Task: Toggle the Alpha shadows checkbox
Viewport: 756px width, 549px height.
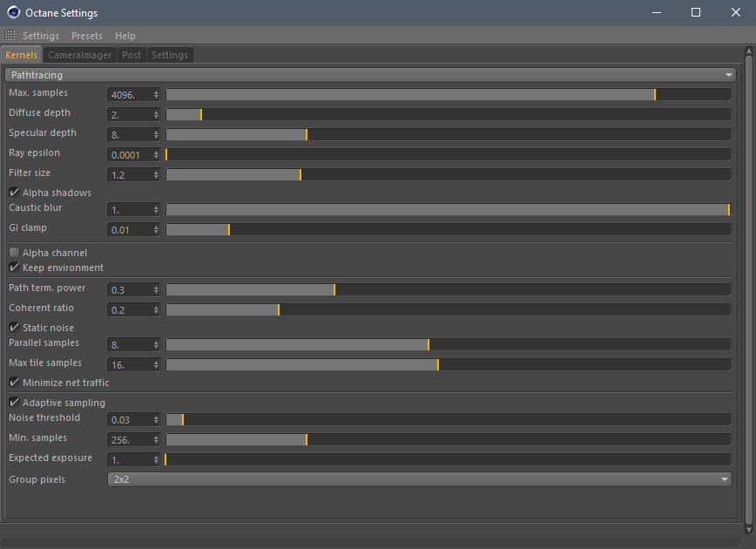Action: click(x=14, y=192)
